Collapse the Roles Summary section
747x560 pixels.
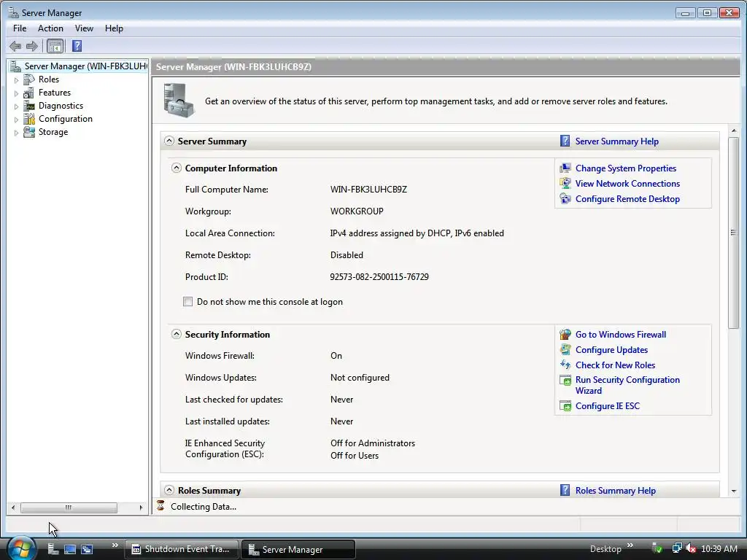(x=169, y=490)
